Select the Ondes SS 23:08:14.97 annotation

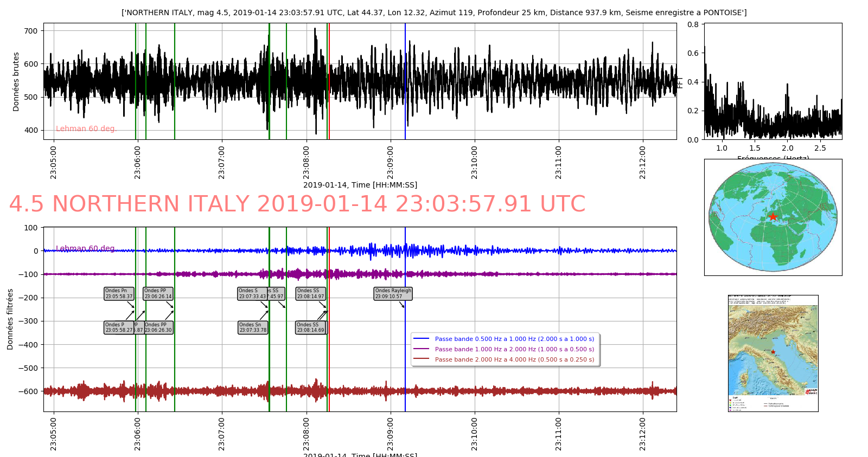(310, 294)
